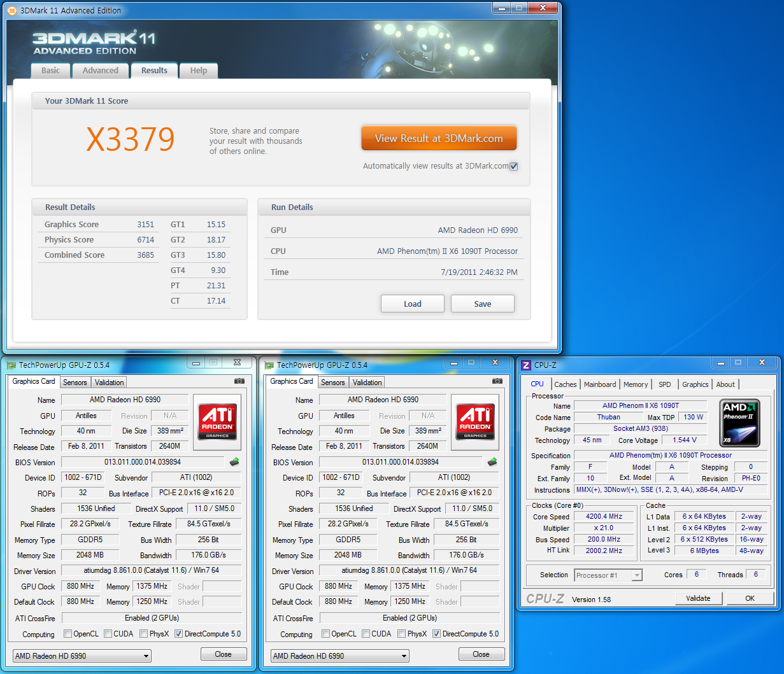Open GPU selection dropdown in right GPU-Z
The height and width of the screenshot is (674, 784).
pyautogui.click(x=339, y=656)
